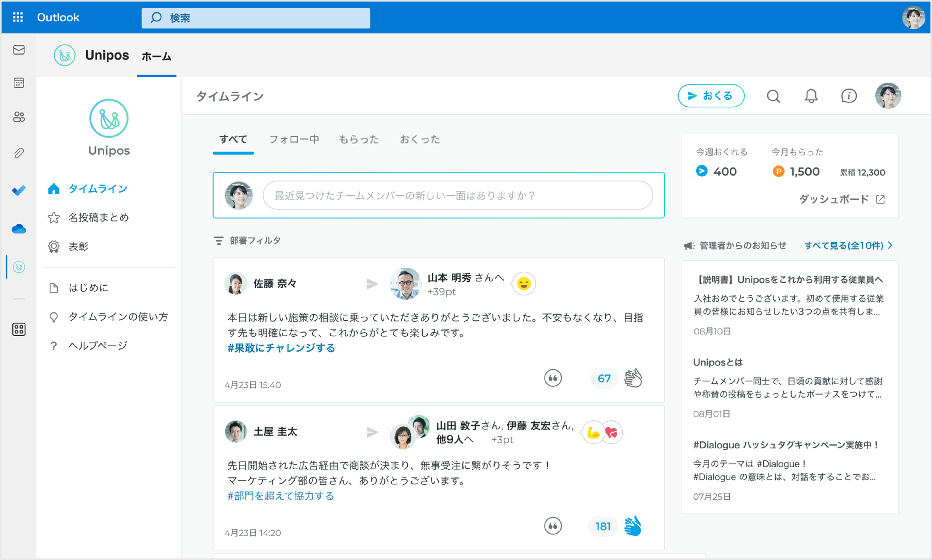Click the megaphone announcements icon
The image size is (932, 560).
click(x=689, y=246)
